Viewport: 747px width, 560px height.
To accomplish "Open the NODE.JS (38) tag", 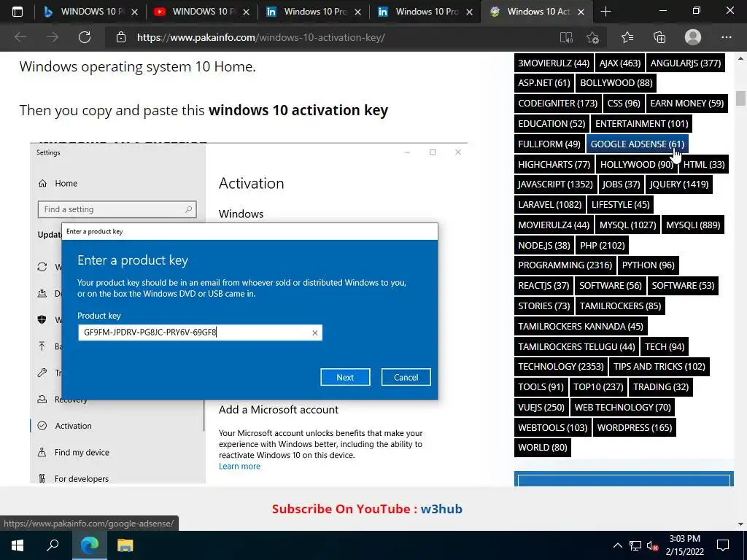I will tap(544, 245).
